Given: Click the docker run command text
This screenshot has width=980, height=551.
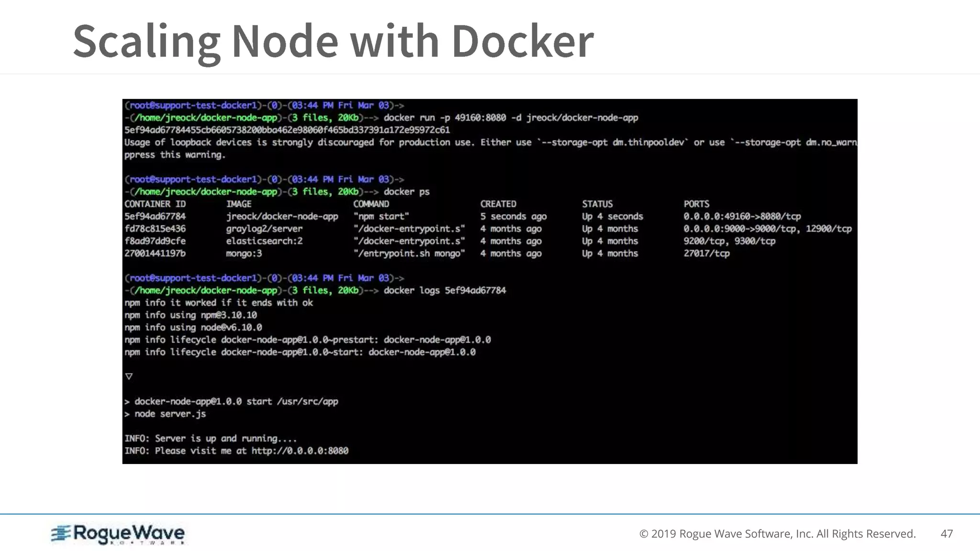Looking at the screenshot, I should pyautogui.click(x=511, y=118).
